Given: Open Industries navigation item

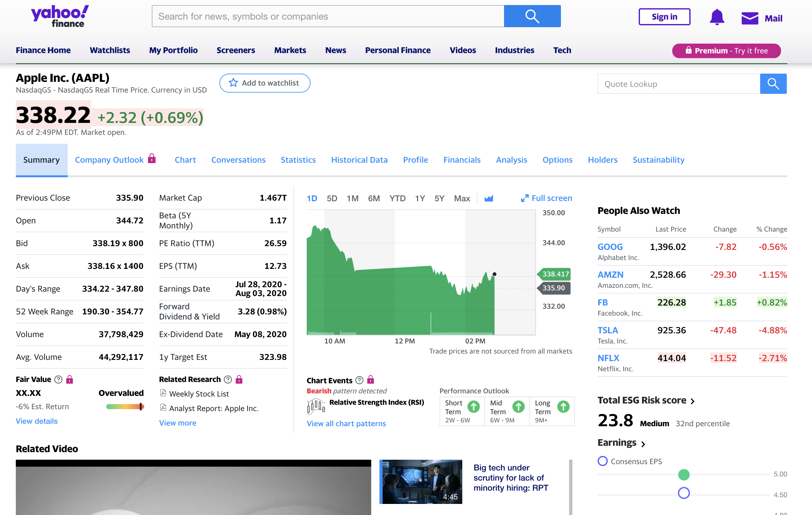Looking at the screenshot, I should (514, 50).
